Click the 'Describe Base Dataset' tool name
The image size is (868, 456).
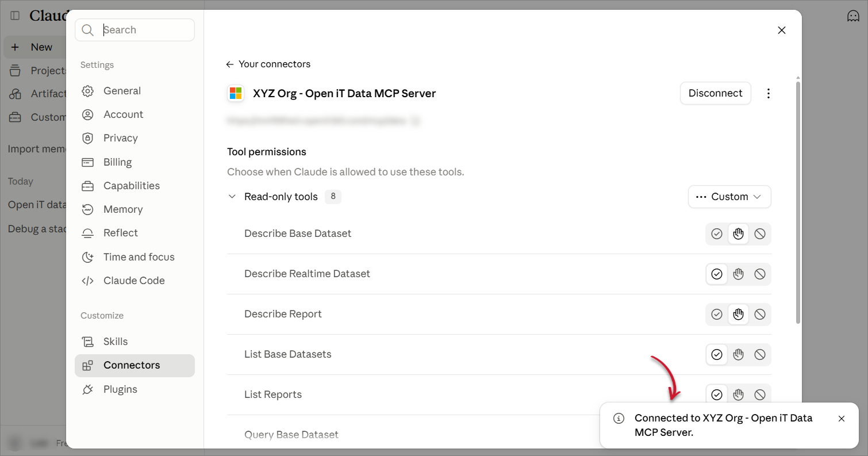pyautogui.click(x=298, y=233)
